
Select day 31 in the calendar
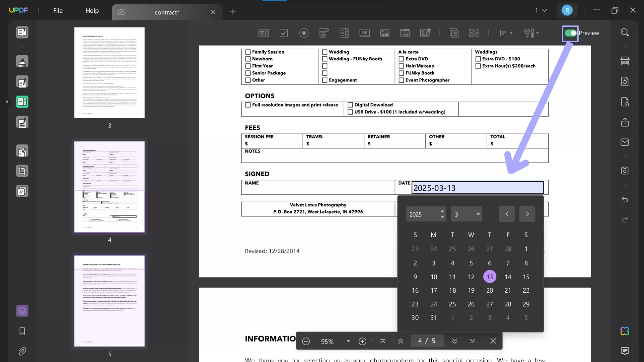coord(434,317)
